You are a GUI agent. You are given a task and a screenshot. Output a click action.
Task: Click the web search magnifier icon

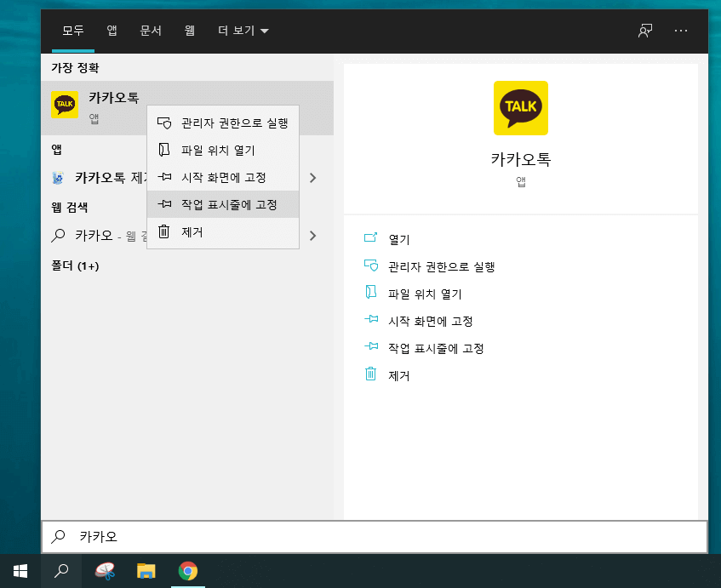point(58,236)
